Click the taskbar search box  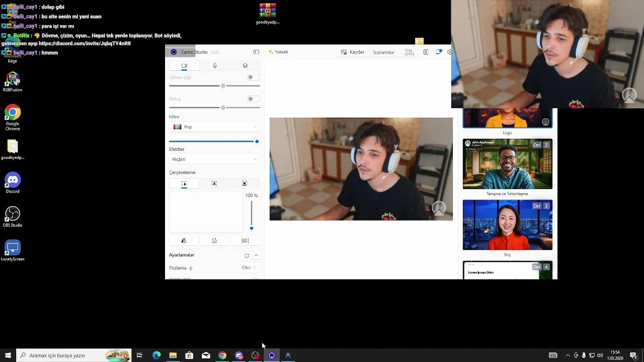click(74, 355)
